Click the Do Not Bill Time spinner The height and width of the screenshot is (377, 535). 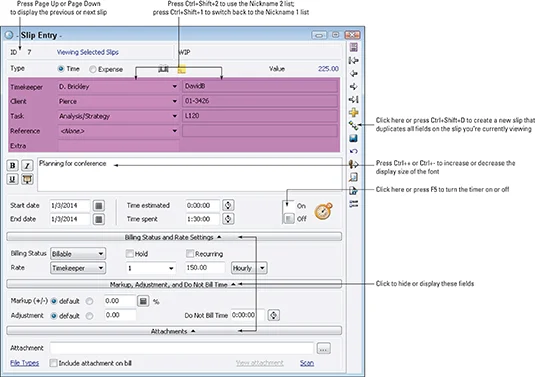coord(274,315)
